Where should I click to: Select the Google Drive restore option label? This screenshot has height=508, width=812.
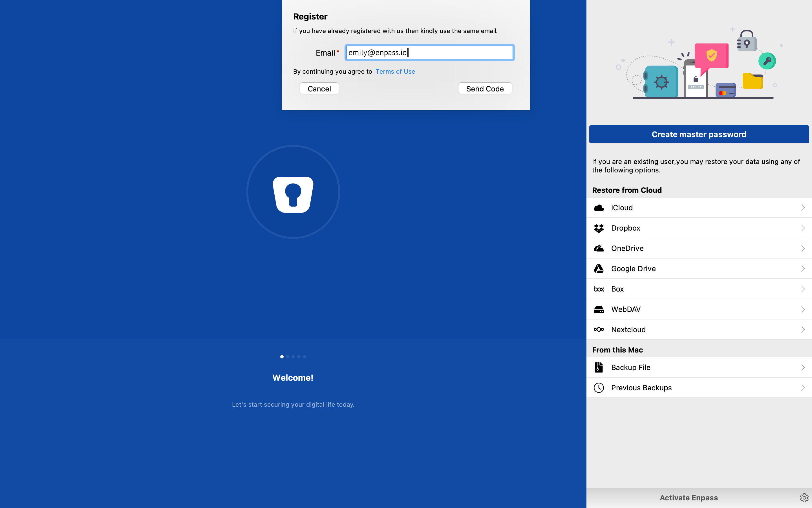click(633, 269)
